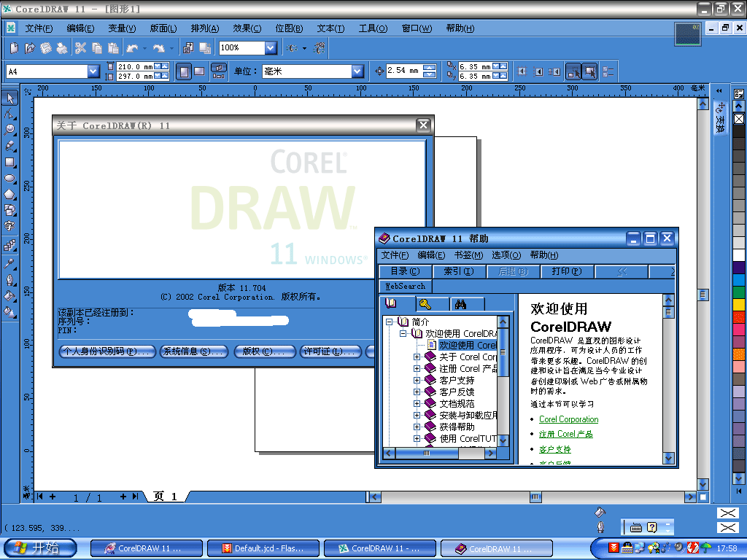Open the undo history dropdown arrow
747x560 pixels.
(145, 48)
